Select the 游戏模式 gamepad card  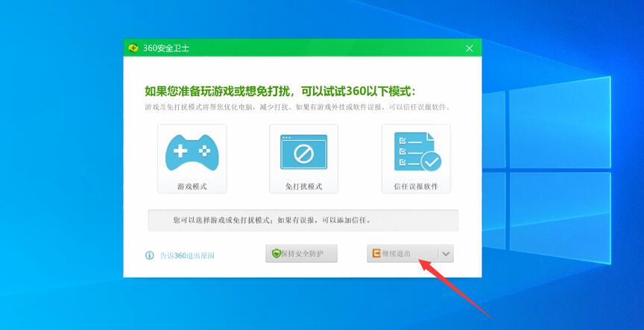[x=192, y=159]
